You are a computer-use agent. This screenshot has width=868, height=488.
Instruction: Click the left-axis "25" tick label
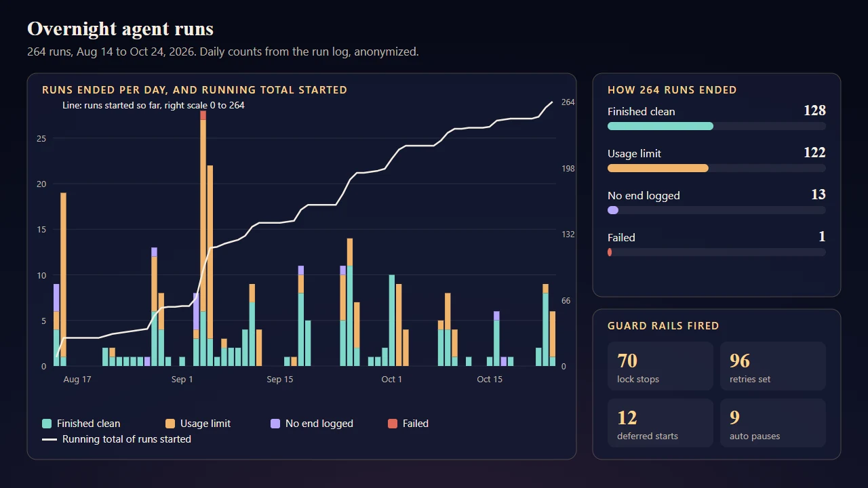[x=41, y=139]
